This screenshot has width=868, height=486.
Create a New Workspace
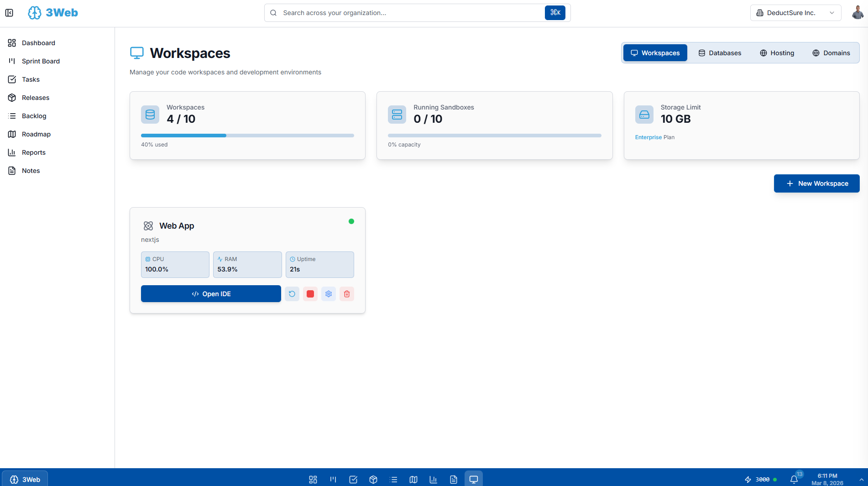click(x=816, y=183)
